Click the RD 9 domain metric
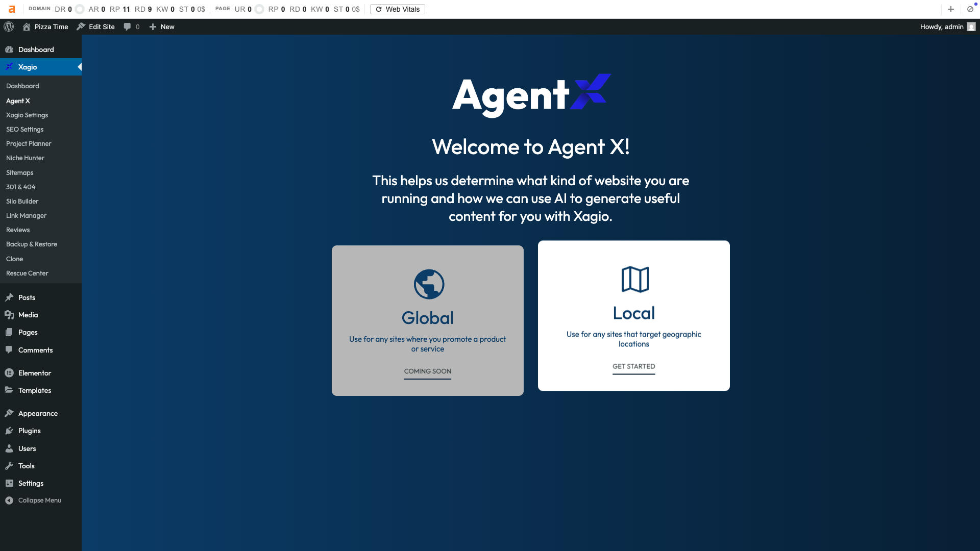Image resolution: width=980 pixels, height=551 pixels. click(x=143, y=9)
